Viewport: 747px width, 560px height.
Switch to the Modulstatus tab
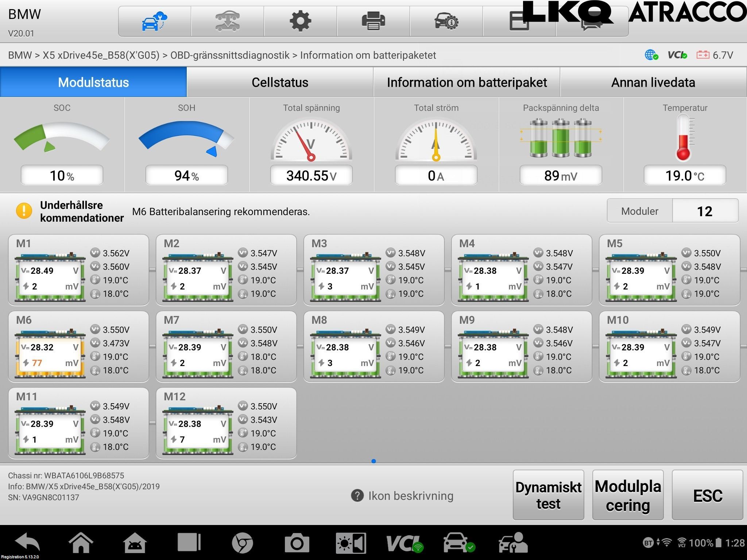tap(93, 82)
